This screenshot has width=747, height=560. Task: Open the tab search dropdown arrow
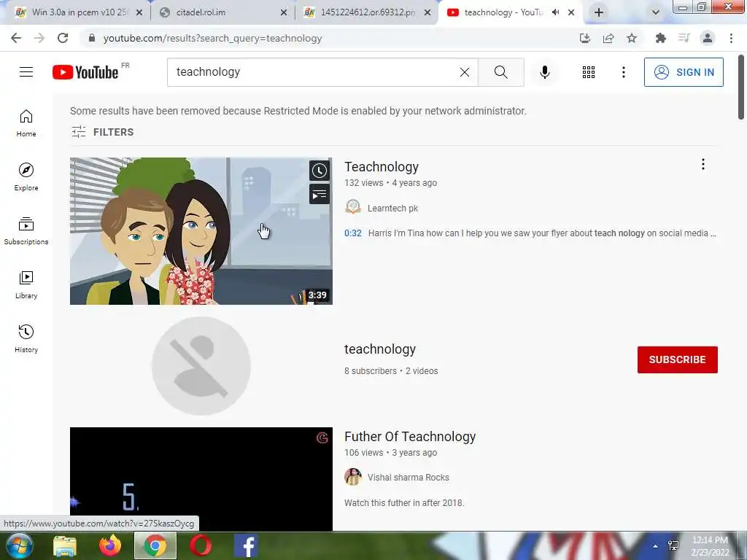coord(656,12)
